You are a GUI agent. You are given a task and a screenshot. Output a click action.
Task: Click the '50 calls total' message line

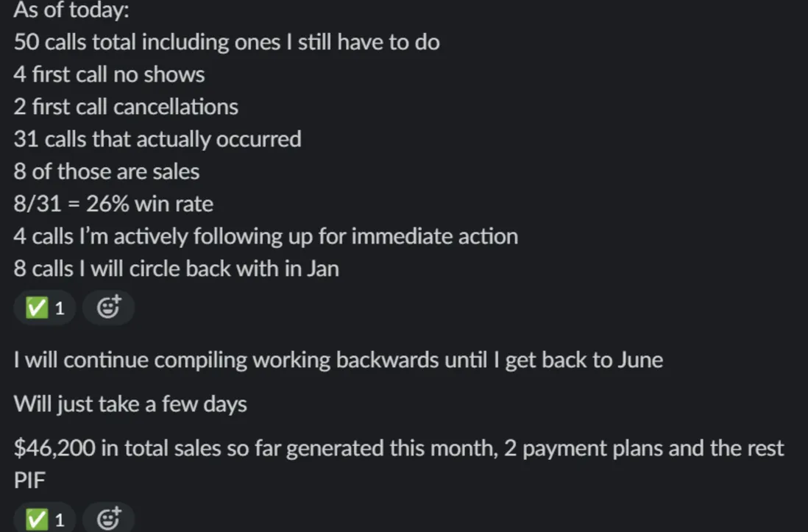[227, 42]
